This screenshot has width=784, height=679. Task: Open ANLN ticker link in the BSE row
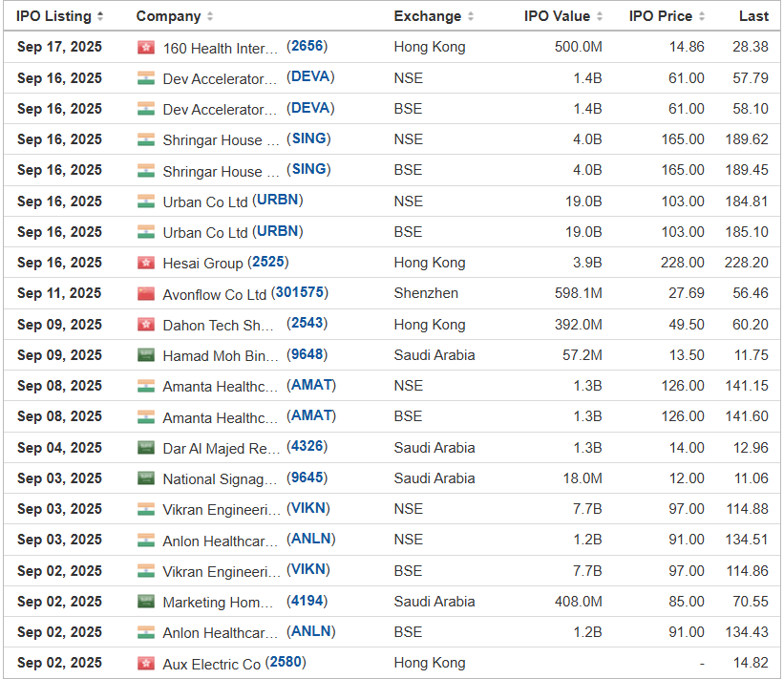311,631
